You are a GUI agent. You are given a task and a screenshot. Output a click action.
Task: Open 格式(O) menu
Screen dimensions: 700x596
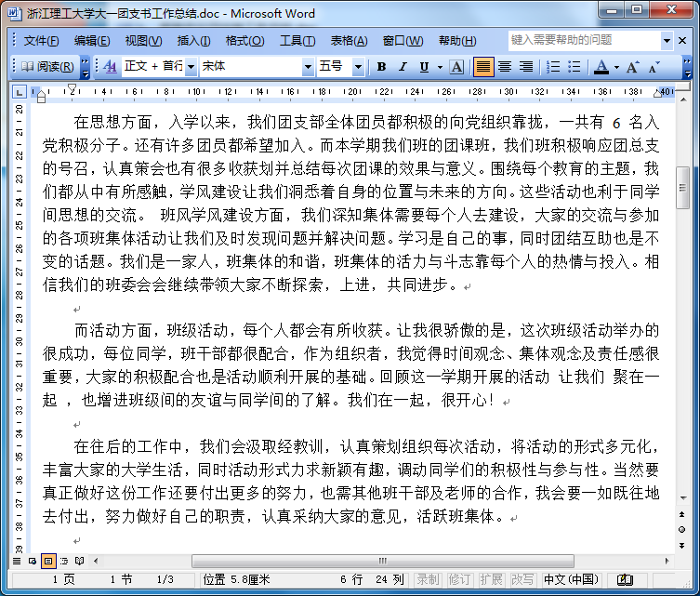(x=244, y=41)
